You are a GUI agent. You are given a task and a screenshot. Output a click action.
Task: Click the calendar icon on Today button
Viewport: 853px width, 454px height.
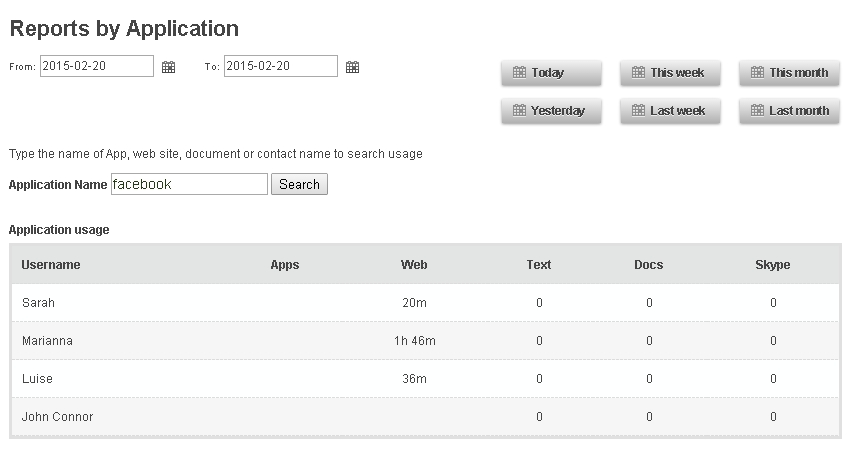[520, 72]
